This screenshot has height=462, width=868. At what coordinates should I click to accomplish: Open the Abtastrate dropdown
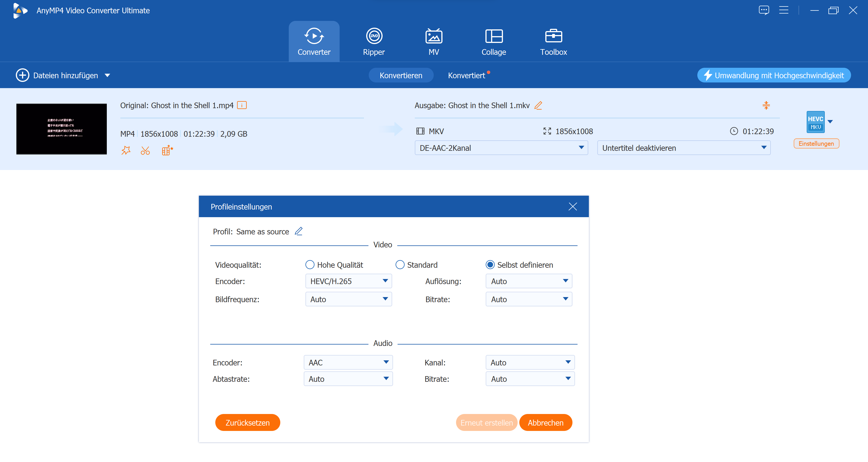click(348, 379)
